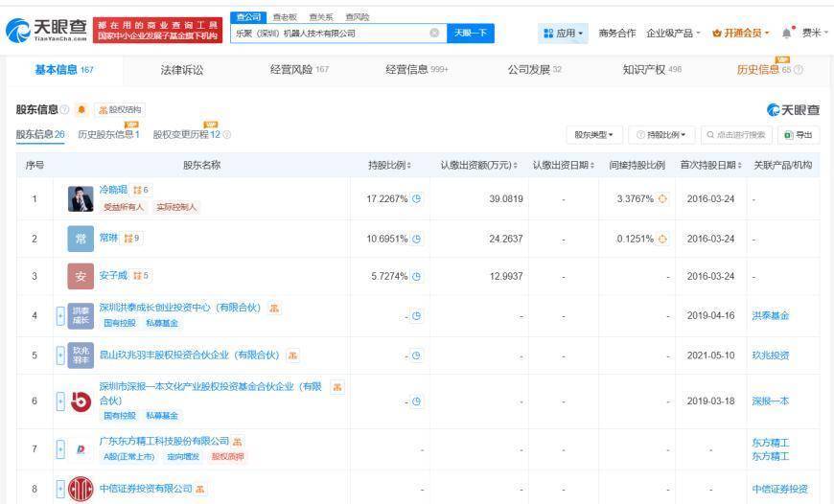This screenshot has width=834, height=504.
Task: Sort by 首次持股日期 column header
Action: [x=711, y=166]
